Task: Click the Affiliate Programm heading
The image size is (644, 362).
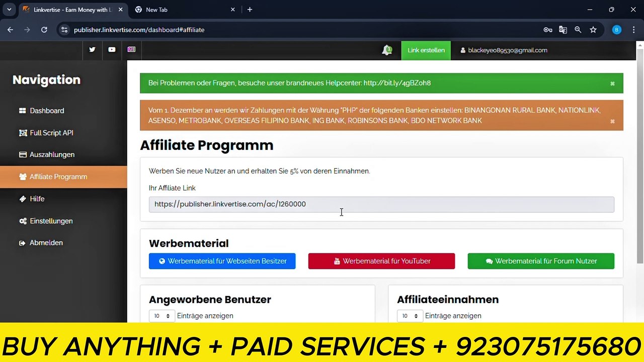Action: (x=207, y=145)
